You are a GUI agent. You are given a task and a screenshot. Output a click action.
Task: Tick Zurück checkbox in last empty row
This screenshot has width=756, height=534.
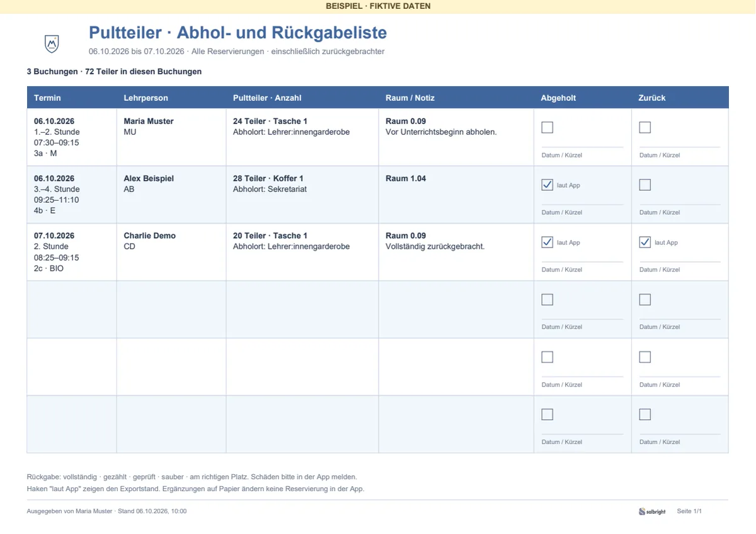click(645, 414)
